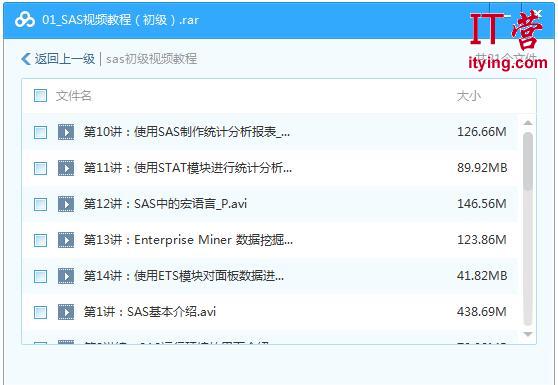Click the Baidu cloud logo icon in title bar

pyautogui.click(x=25, y=20)
